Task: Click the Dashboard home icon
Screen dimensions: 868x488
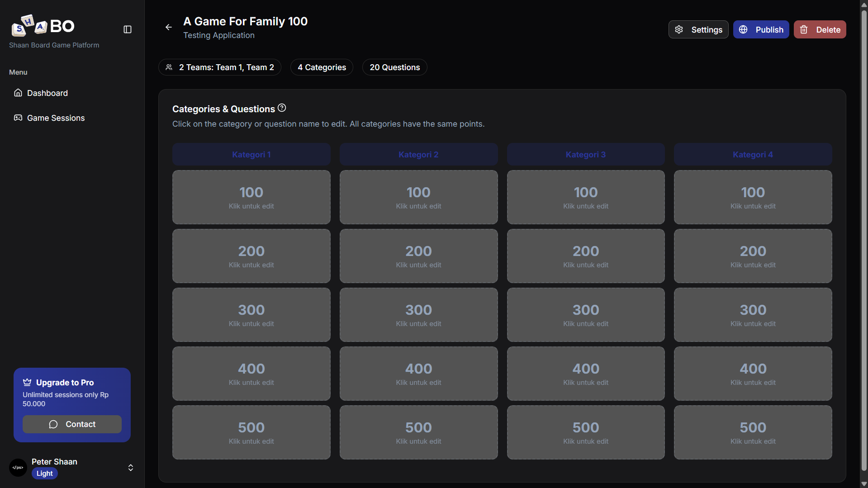Action: [18, 93]
